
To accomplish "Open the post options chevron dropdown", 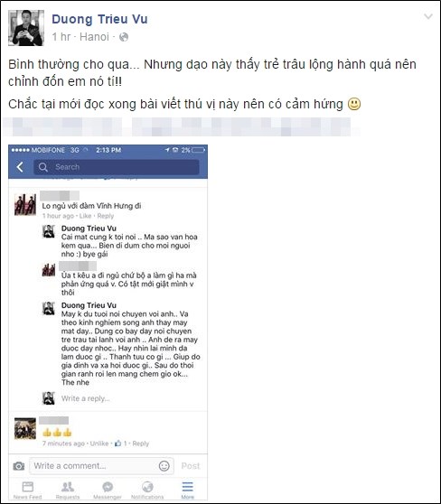I will [x=428, y=16].
